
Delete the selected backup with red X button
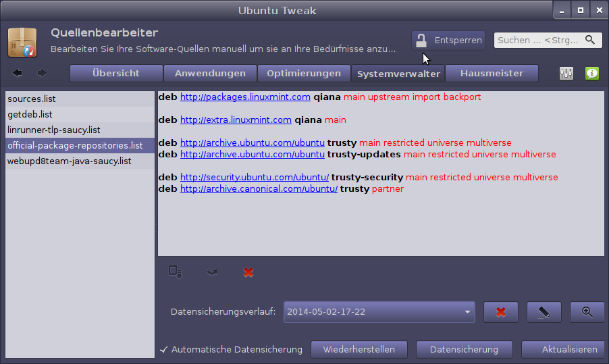coord(500,312)
